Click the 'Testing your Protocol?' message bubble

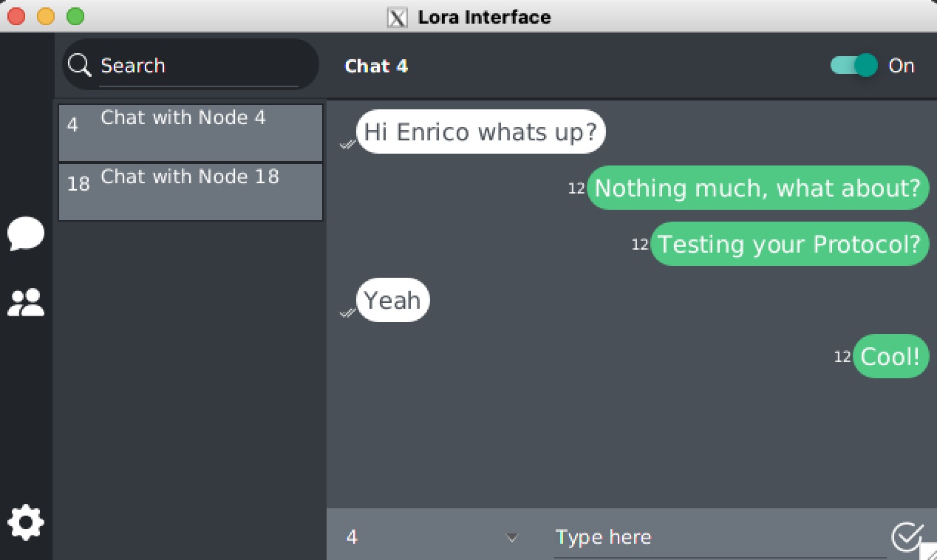[x=789, y=244]
